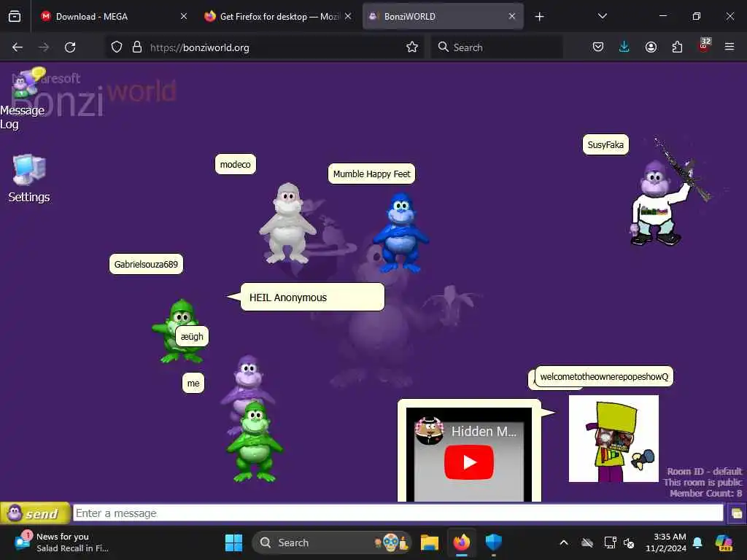
Task: Play the Hidden M... YouTube video
Action: [x=469, y=462]
